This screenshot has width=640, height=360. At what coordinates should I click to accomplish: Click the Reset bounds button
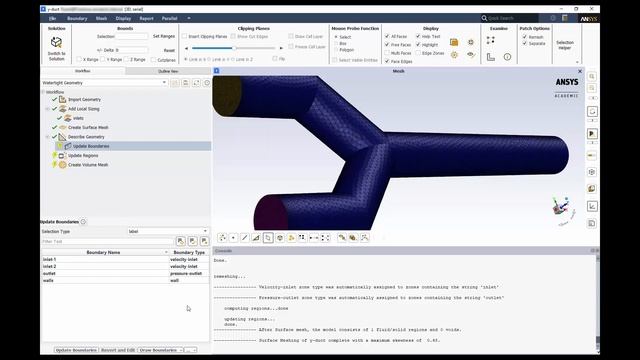click(169, 50)
